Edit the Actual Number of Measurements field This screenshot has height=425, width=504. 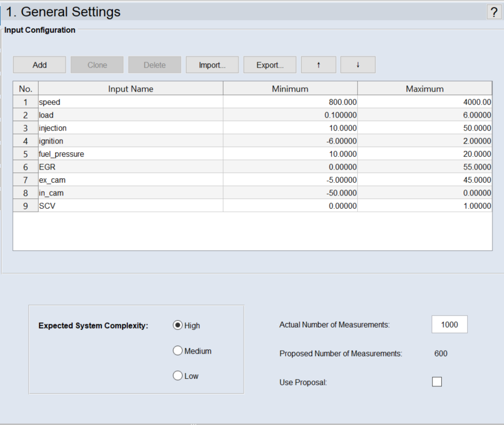tap(449, 325)
